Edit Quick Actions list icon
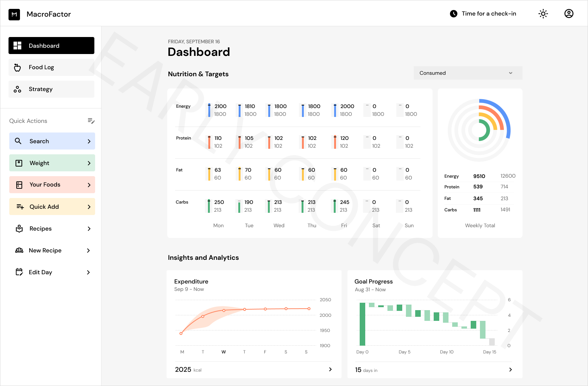Viewport: 588px width, 386px height. tap(91, 121)
